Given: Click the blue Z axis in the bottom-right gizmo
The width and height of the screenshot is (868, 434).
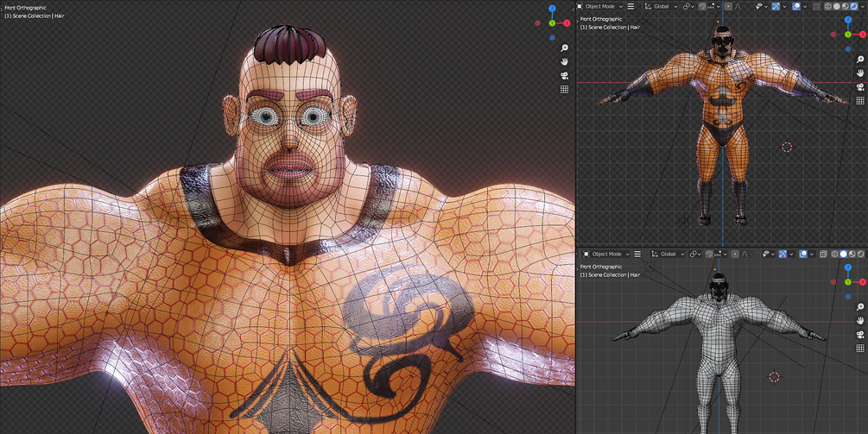Looking at the screenshot, I should pos(848,267).
